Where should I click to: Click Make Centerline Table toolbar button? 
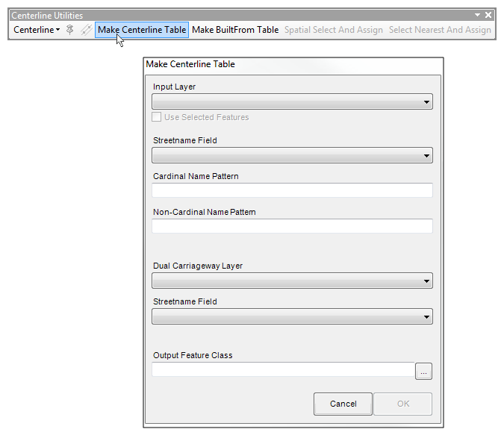pos(142,30)
